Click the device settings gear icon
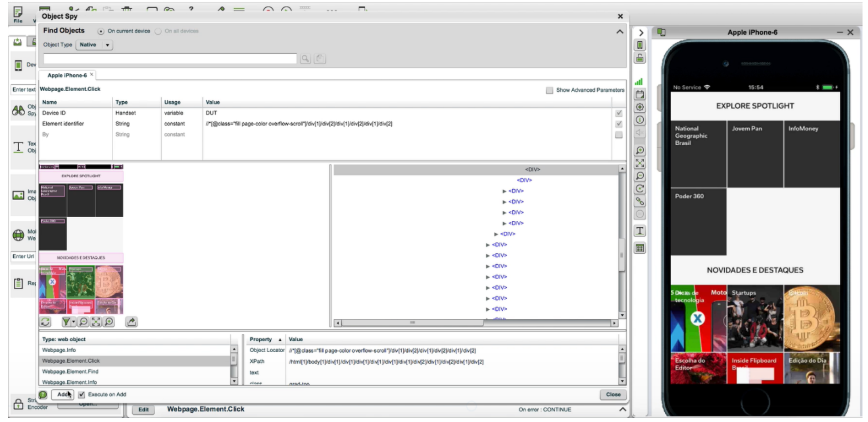This screenshot has height=422, width=868. pyautogui.click(x=640, y=107)
